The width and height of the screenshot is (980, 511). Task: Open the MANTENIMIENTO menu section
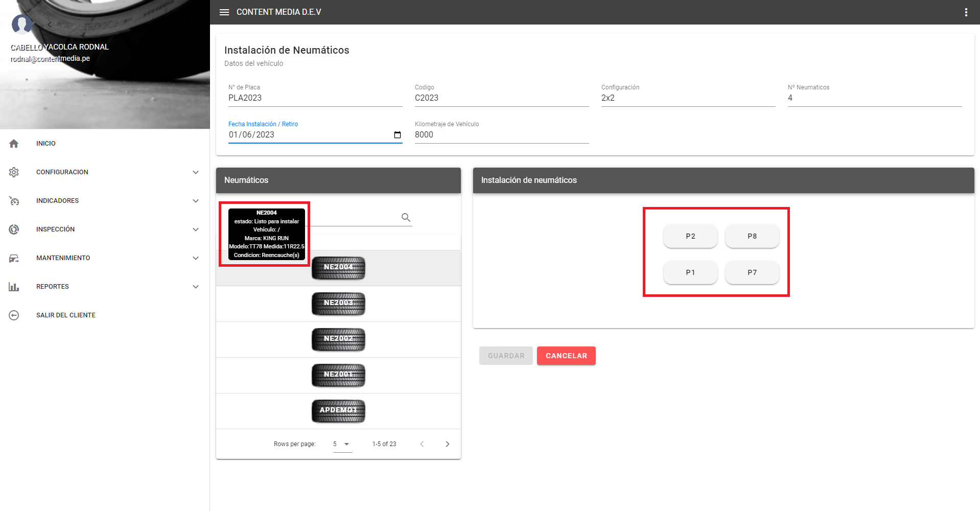(x=63, y=258)
